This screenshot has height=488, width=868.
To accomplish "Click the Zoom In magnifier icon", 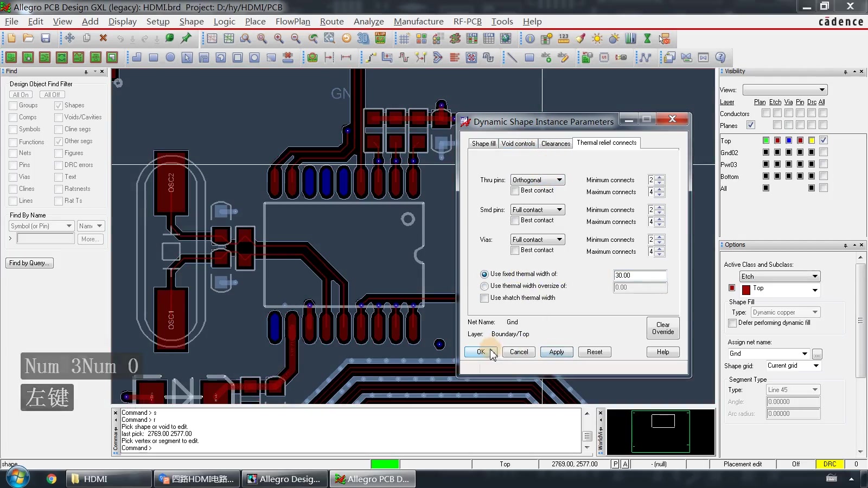I will click(x=279, y=38).
